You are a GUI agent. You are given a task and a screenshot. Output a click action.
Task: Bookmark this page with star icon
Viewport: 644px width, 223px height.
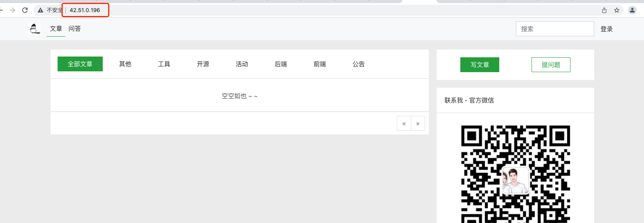[617, 10]
